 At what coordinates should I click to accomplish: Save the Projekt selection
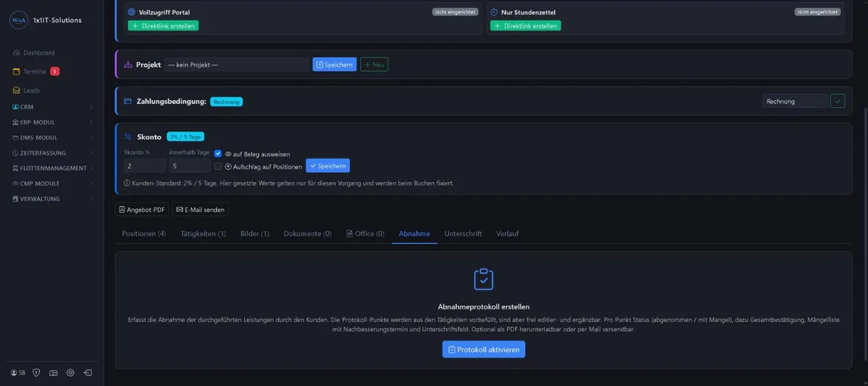[334, 64]
